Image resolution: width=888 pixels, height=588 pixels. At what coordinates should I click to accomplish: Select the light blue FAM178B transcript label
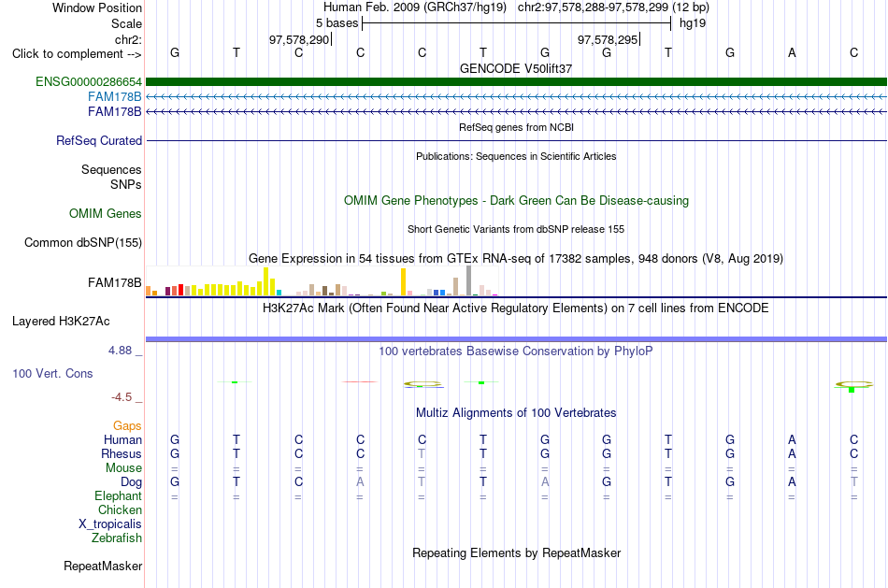click(114, 97)
